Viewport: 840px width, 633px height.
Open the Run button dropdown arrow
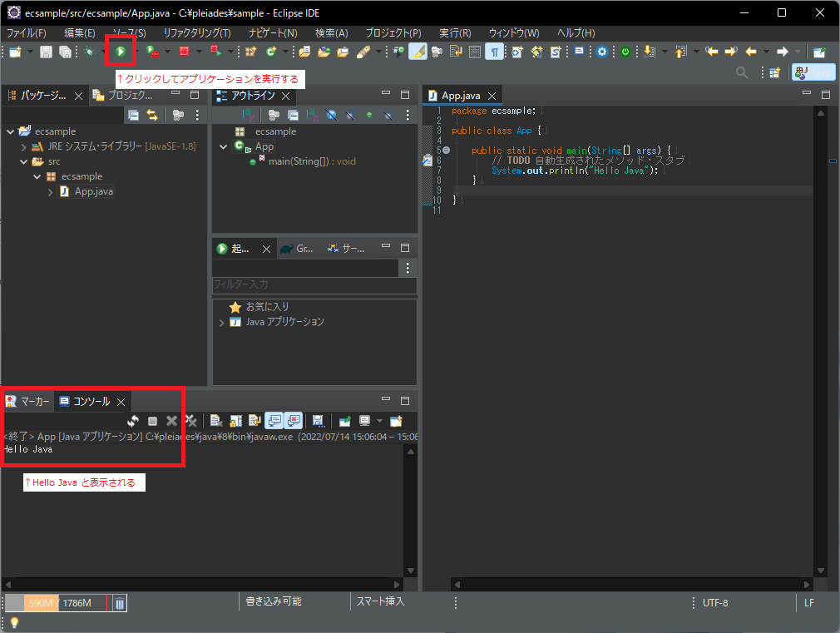137,52
